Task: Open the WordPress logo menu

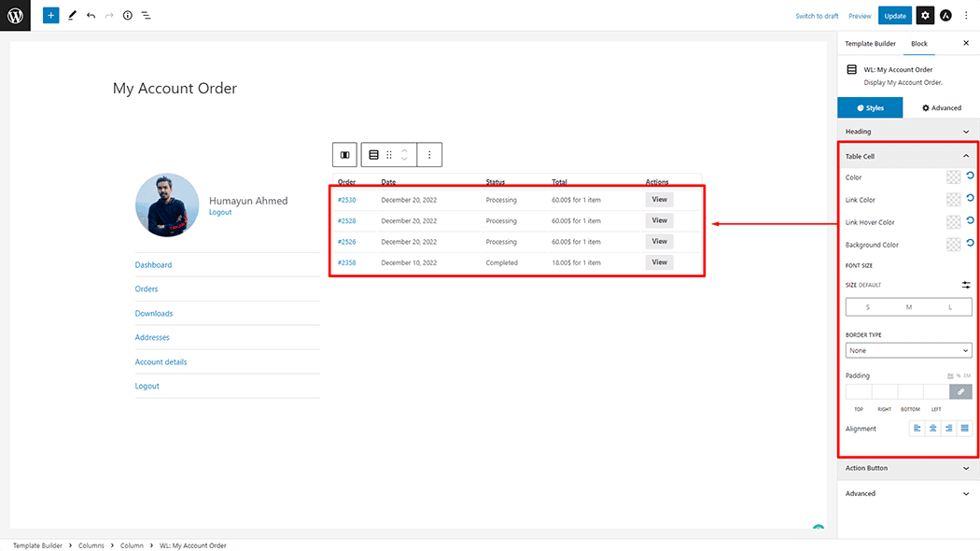Action: tap(15, 15)
